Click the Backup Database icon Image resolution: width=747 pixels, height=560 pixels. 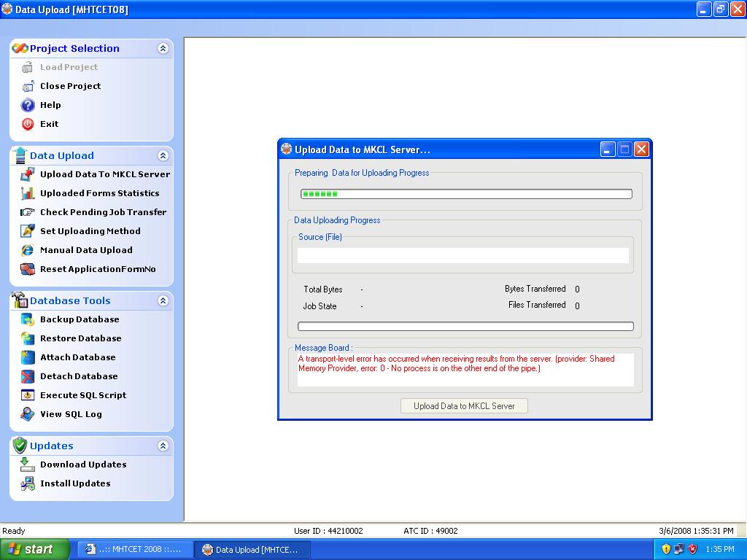[28, 319]
